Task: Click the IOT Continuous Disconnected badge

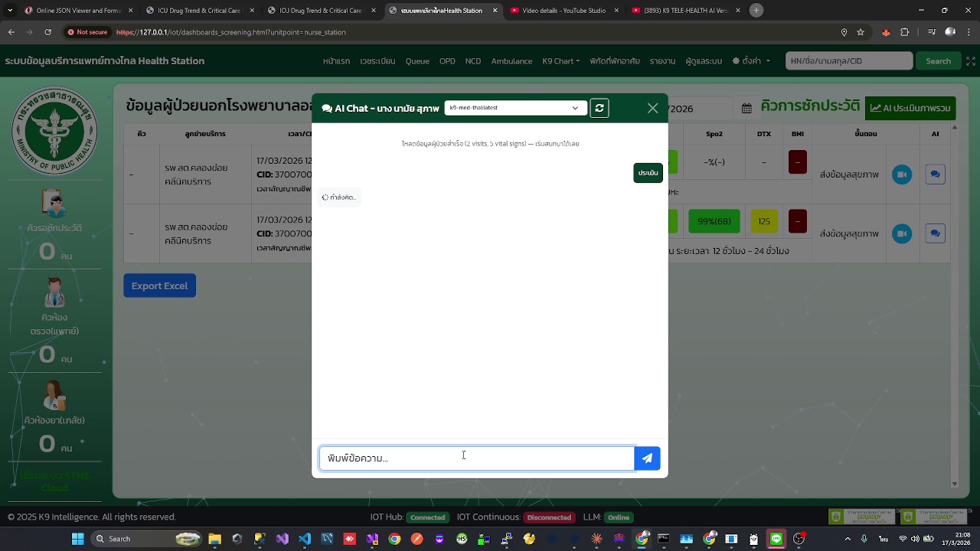Action: (x=549, y=517)
